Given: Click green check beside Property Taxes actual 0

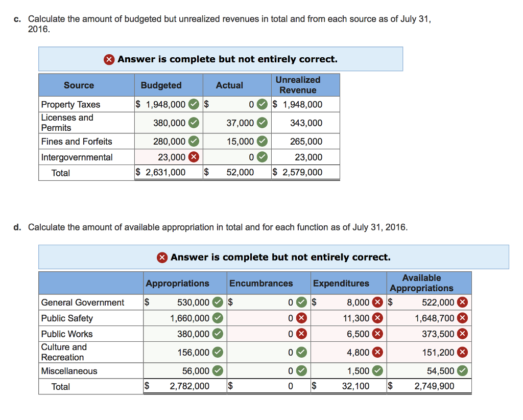Looking at the screenshot, I should click(262, 104).
